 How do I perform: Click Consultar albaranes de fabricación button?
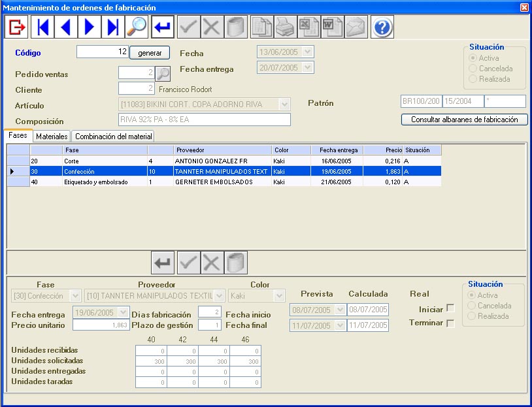coord(464,120)
